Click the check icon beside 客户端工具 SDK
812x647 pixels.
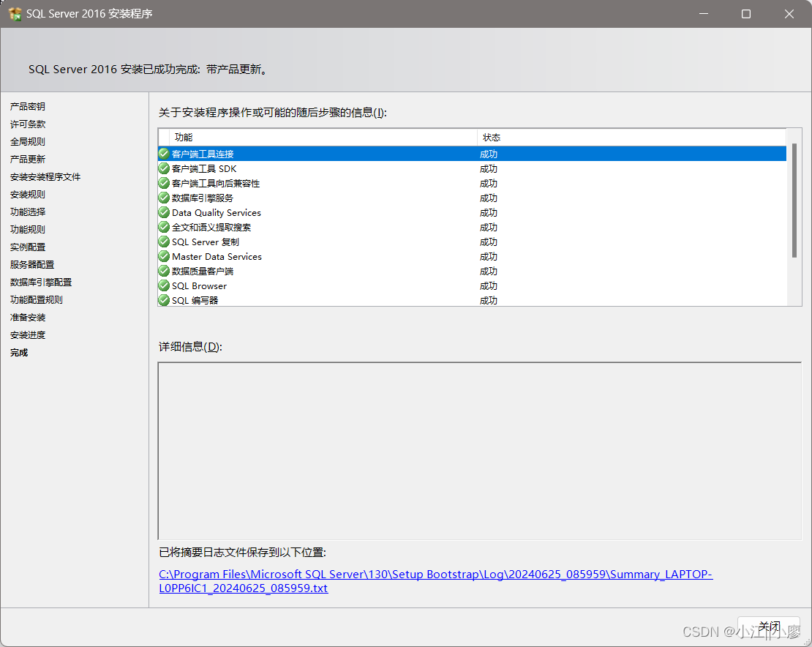pyautogui.click(x=163, y=168)
